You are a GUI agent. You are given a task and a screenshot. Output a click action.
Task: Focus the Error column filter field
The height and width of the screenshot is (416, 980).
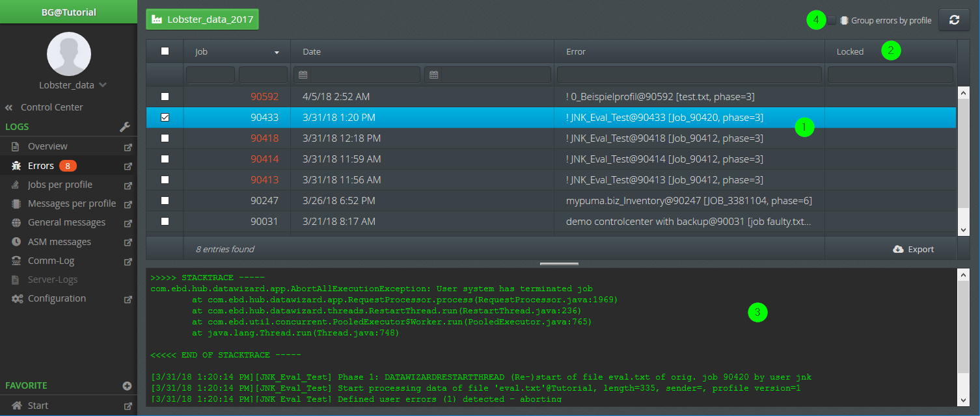689,75
